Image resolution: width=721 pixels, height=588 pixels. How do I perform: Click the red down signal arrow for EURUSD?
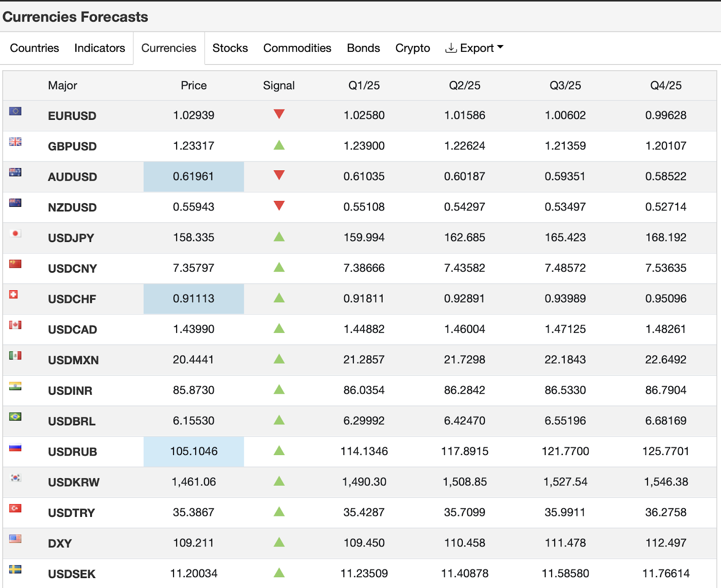click(279, 114)
